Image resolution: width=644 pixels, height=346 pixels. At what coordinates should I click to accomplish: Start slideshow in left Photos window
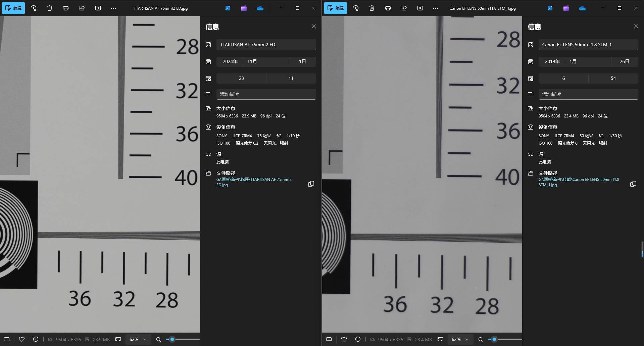[98, 8]
